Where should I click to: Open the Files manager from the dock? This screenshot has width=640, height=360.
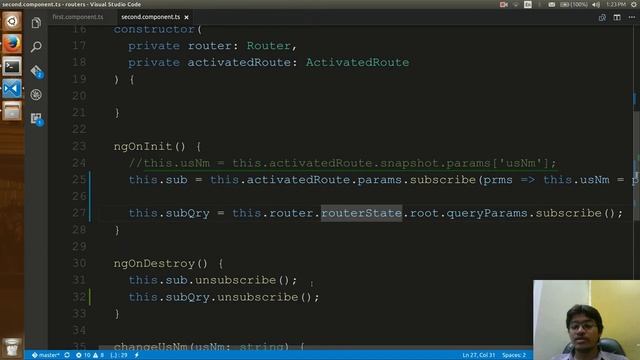(x=12, y=111)
